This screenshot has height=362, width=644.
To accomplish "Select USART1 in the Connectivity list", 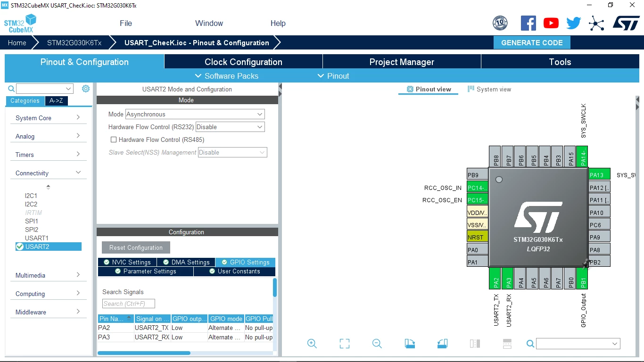I will (x=36, y=238).
